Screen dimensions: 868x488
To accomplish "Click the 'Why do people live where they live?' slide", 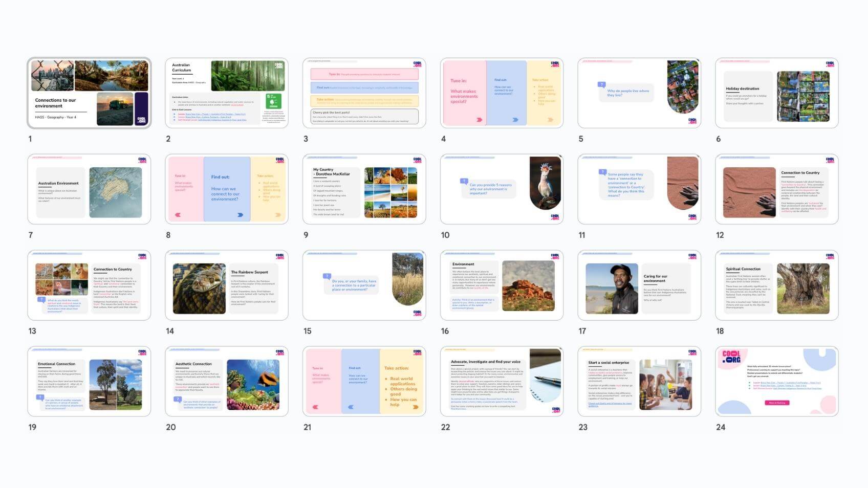I will (639, 93).
